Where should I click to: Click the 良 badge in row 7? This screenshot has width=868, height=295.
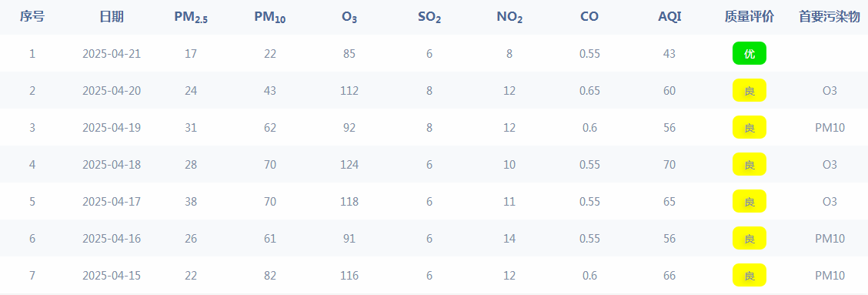pos(749,275)
